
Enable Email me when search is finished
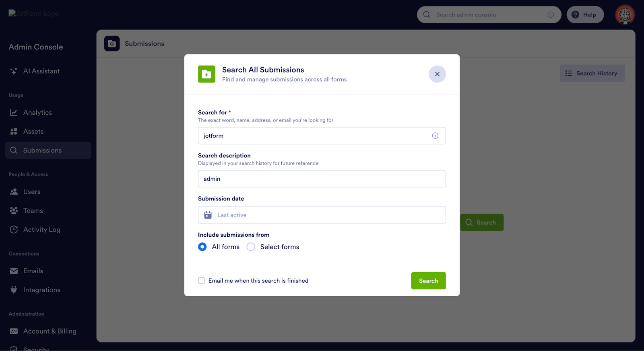tap(202, 281)
